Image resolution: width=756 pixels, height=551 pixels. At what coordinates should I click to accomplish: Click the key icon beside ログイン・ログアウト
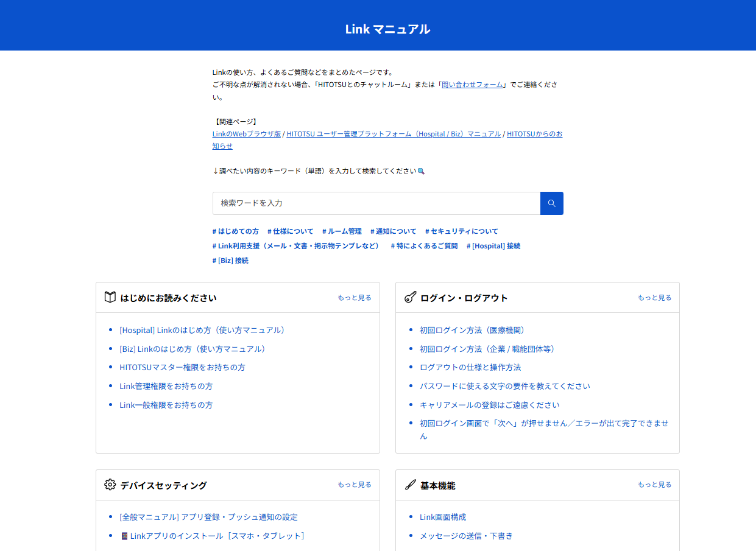(x=409, y=297)
